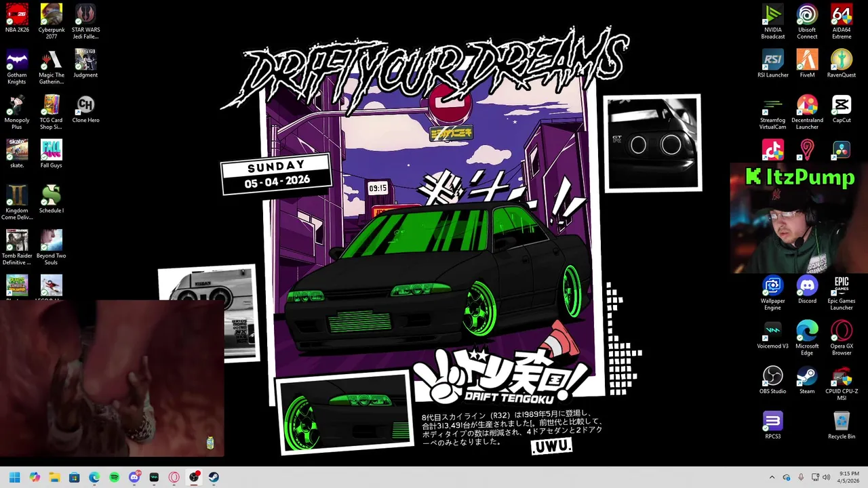This screenshot has height=488, width=868.
Task: Open the NBA 2K26 desktop shortcut
Action: tap(17, 18)
